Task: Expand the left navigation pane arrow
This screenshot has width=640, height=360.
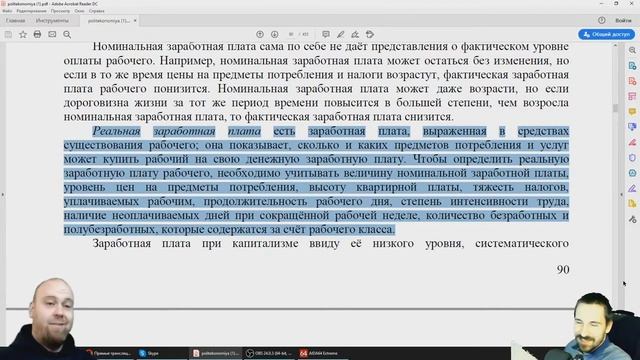Action: click(2, 195)
